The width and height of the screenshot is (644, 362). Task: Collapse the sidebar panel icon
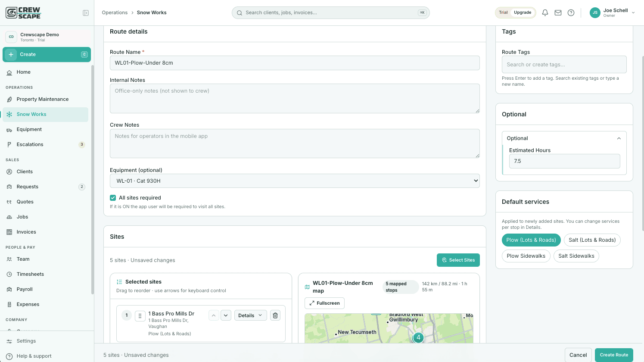pos(86,13)
